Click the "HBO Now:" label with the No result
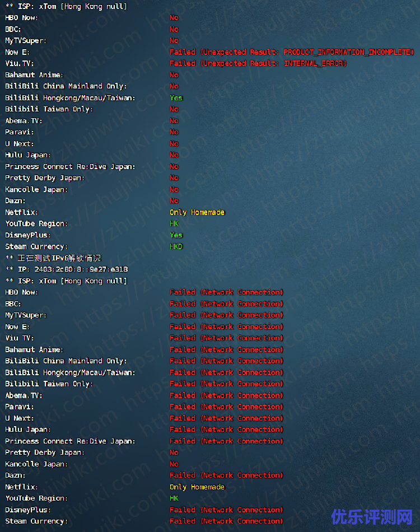The height and width of the screenshot is (532, 420). (21, 18)
